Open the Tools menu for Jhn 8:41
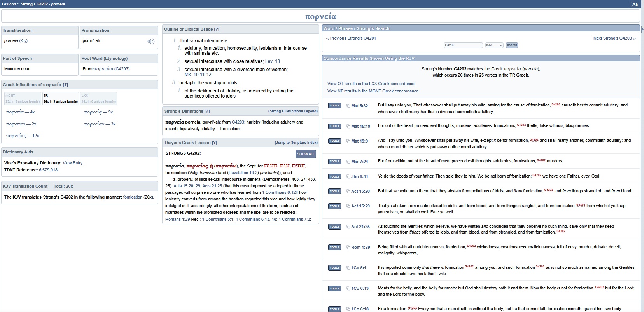Image resolution: width=644 pixels, height=312 pixels. click(334, 176)
